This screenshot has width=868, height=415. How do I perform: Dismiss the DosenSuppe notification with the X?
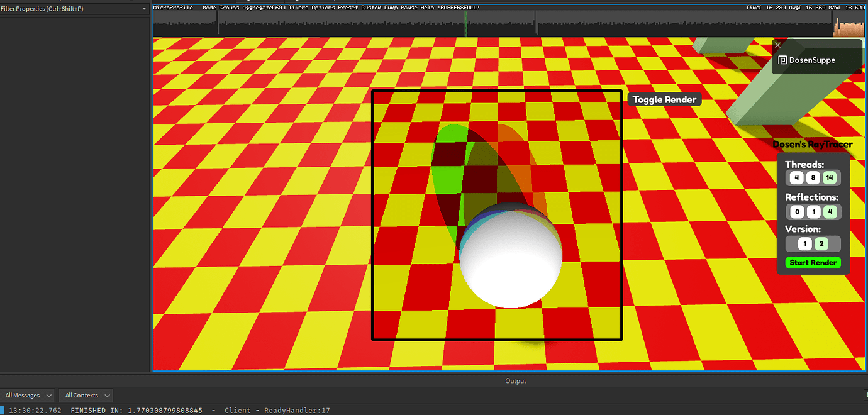tap(777, 45)
